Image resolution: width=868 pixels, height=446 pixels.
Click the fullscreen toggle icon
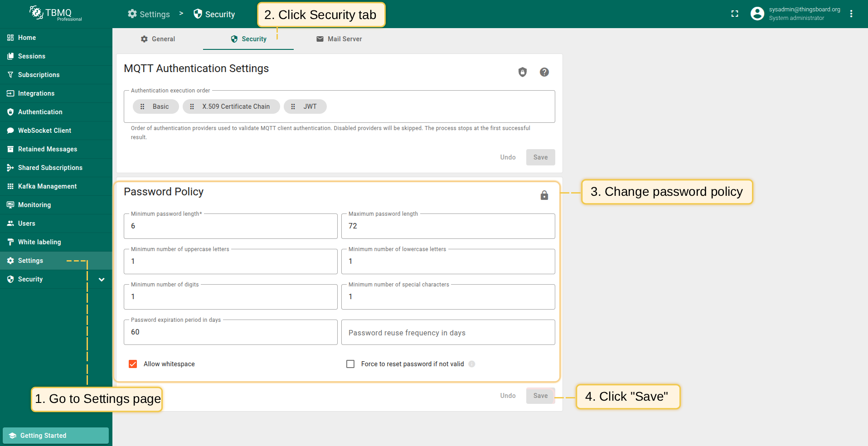click(x=735, y=14)
